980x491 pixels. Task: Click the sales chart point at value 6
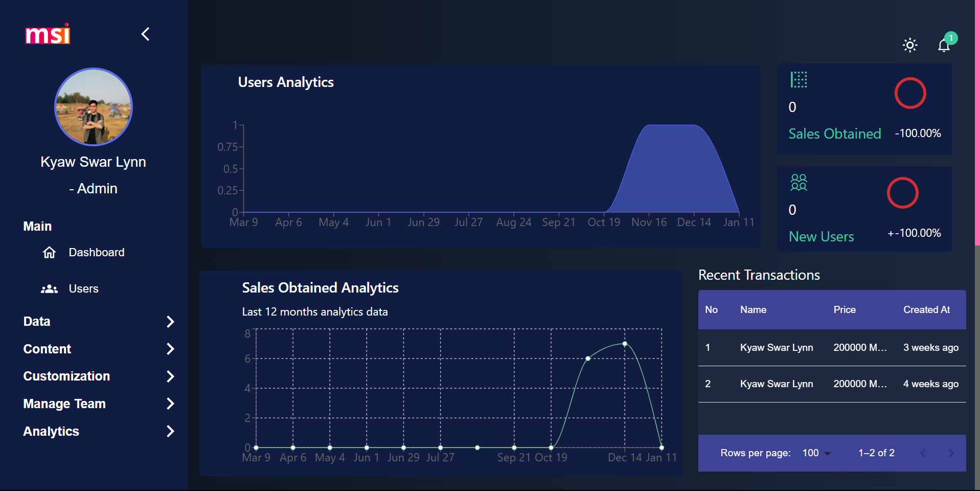(x=588, y=359)
